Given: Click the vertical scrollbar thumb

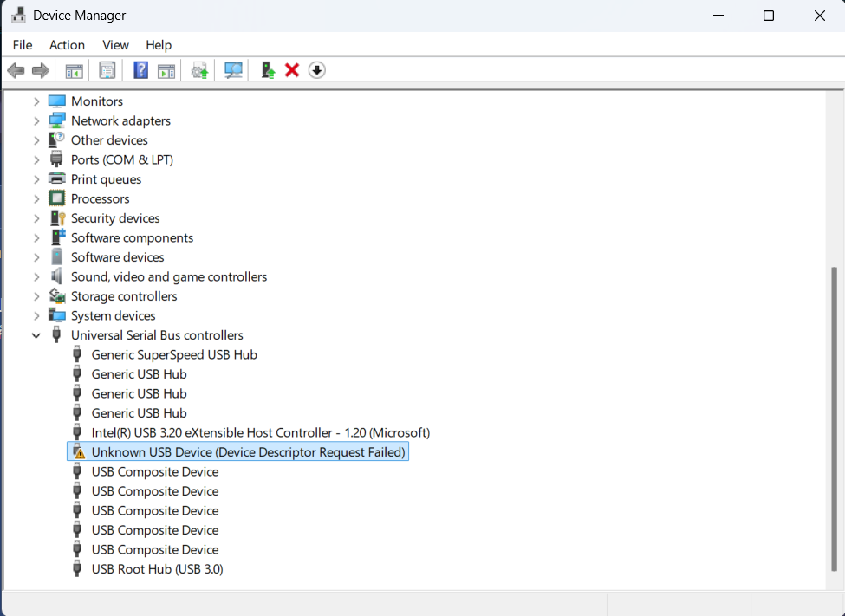Looking at the screenshot, I should tap(835, 418).
